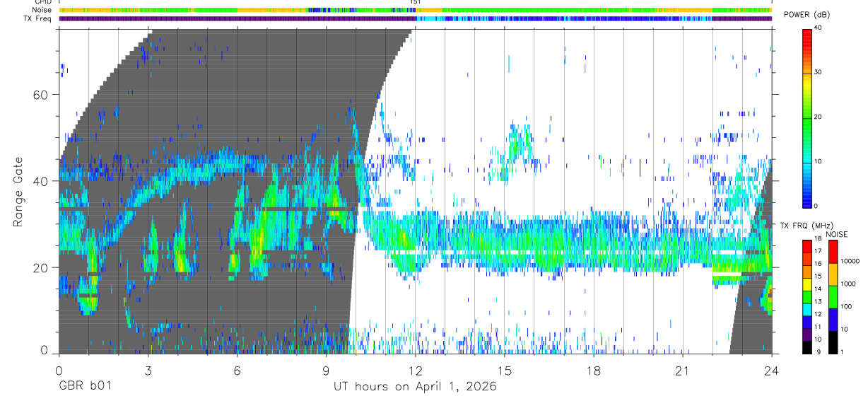Click the 3 tick label on the UT hours axis
Screen dimensions: 868x401
[x=148, y=370]
